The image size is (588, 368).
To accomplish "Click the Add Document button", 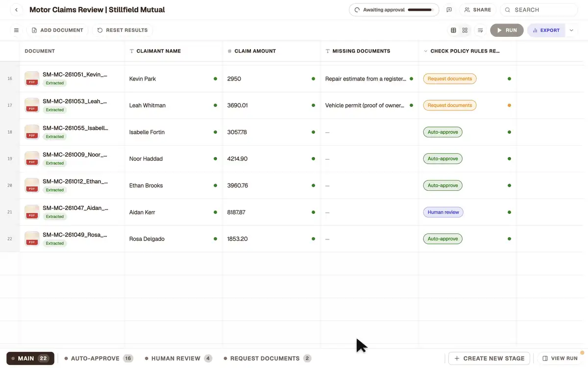I will click(57, 30).
